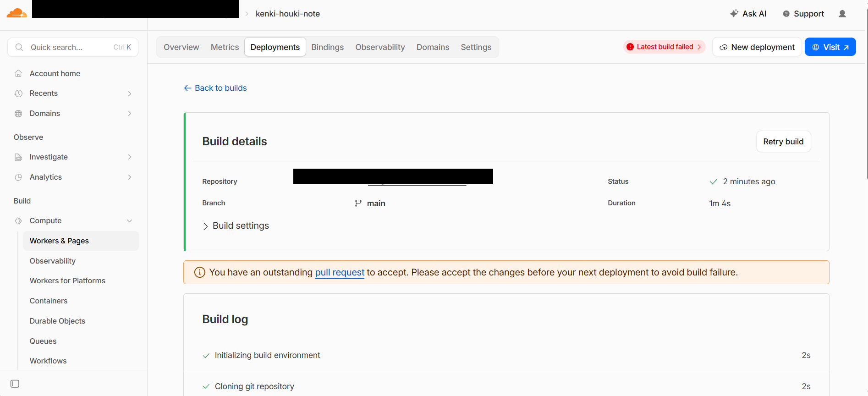Click the Domains globe icon in sidebar
The width and height of the screenshot is (868, 396).
[x=18, y=114]
